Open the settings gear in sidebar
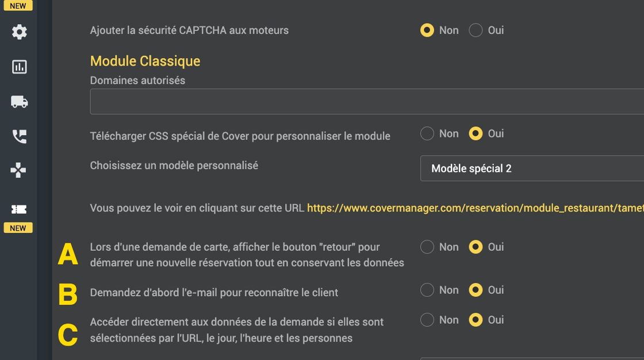This screenshot has width=644, height=360. pyautogui.click(x=19, y=32)
